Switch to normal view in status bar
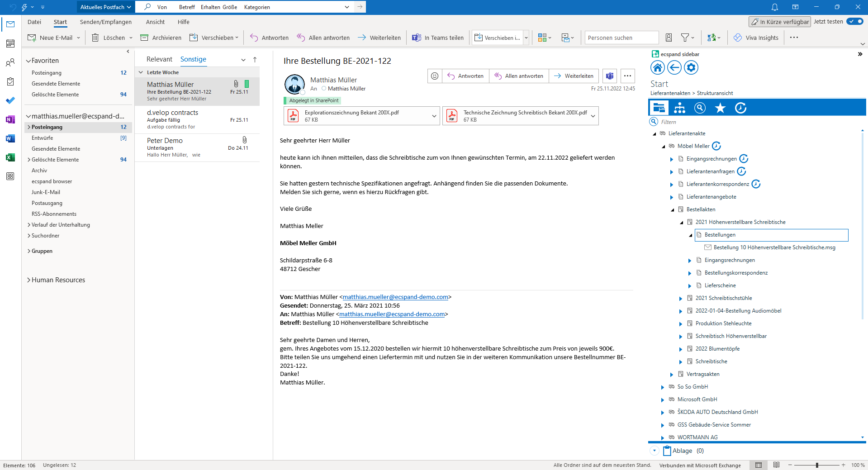Image resolution: width=868 pixels, height=470 pixels. tap(759, 465)
